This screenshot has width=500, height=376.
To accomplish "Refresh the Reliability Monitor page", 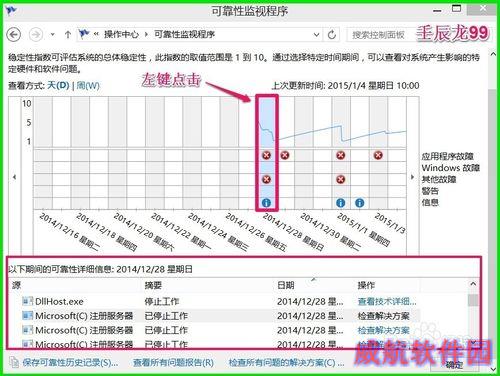I will [332, 34].
